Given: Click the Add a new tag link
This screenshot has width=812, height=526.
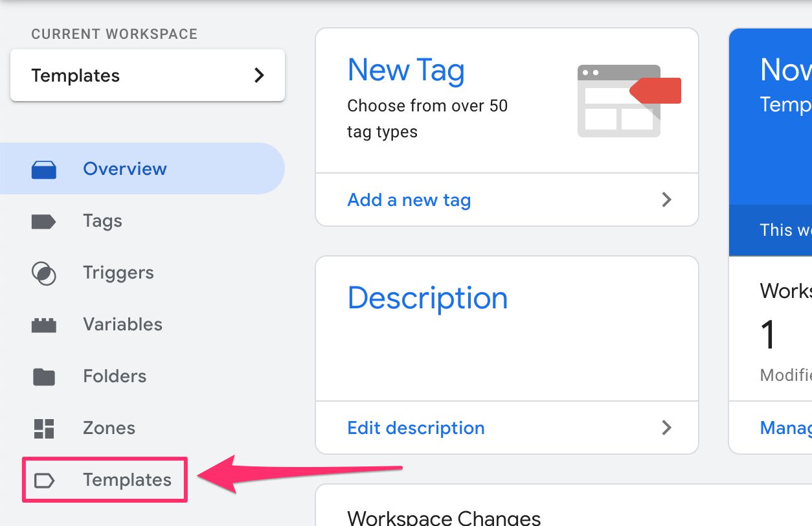Looking at the screenshot, I should pyautogui.click(x=409, y=200).
